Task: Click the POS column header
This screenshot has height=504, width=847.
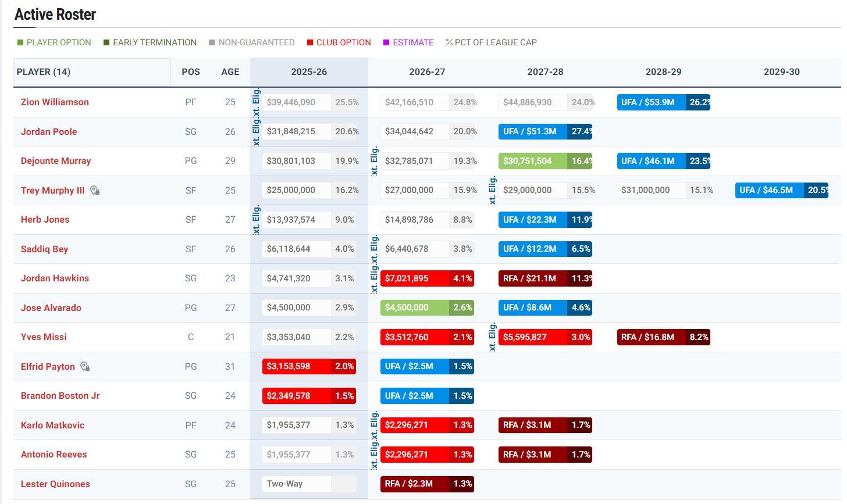Action: tap(190, 72)
